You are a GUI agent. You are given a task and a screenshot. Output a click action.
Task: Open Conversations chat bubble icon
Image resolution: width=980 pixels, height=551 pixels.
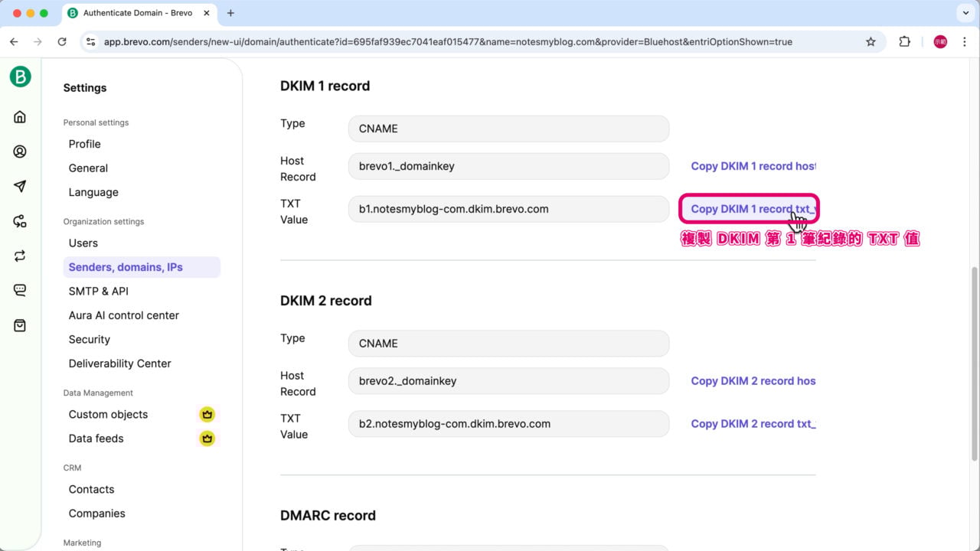pos(20,290)
